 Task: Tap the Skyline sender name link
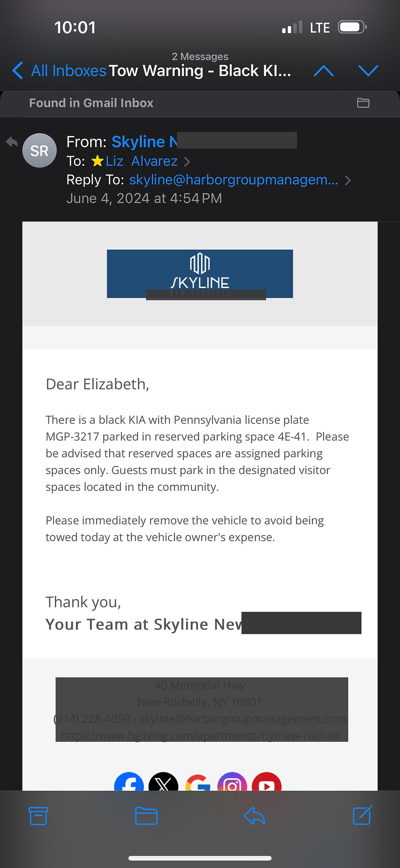[144, 142]
